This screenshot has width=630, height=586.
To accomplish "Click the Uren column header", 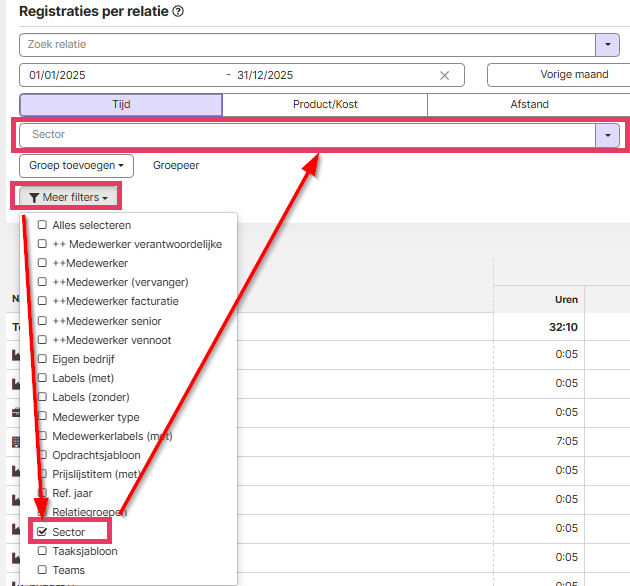I will coord(566,300).
